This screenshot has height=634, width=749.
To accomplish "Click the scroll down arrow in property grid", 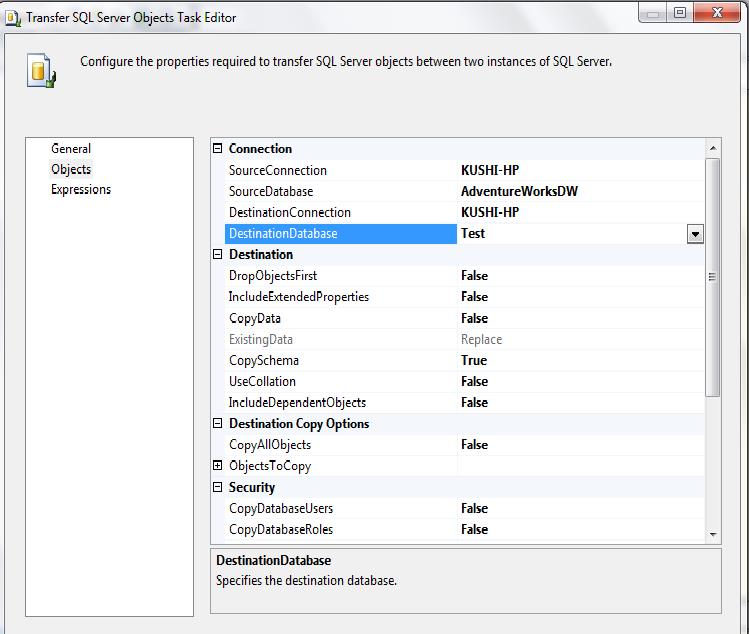I will coord(713,535).
